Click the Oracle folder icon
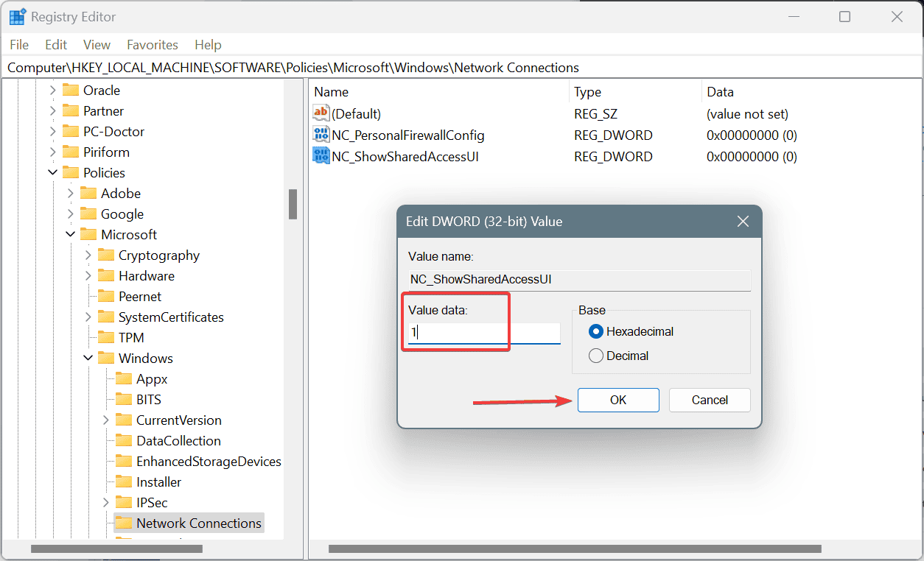924x561 pixels. click(71, 90)
